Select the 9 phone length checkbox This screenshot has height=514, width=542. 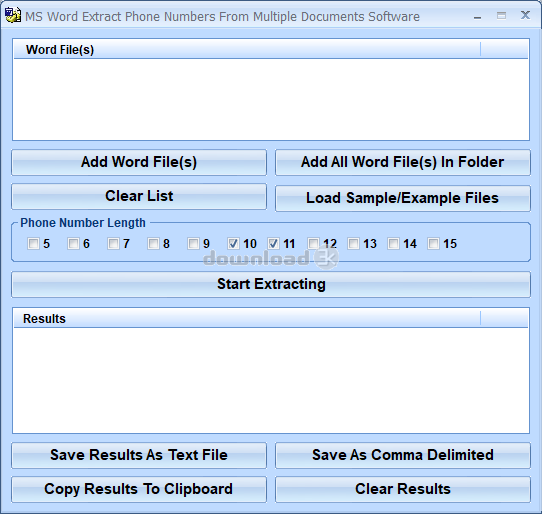click(x=193, y=244)
